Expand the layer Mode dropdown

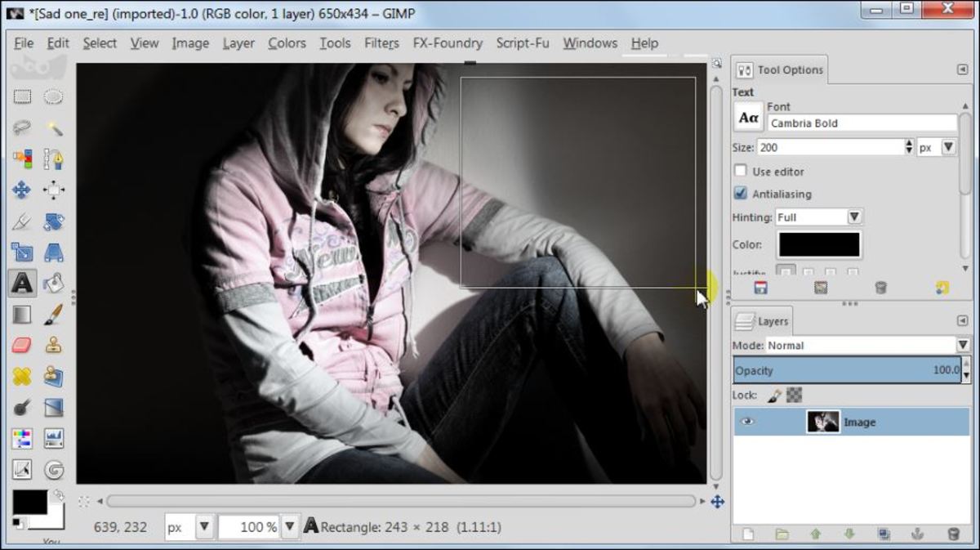[963, 346]
